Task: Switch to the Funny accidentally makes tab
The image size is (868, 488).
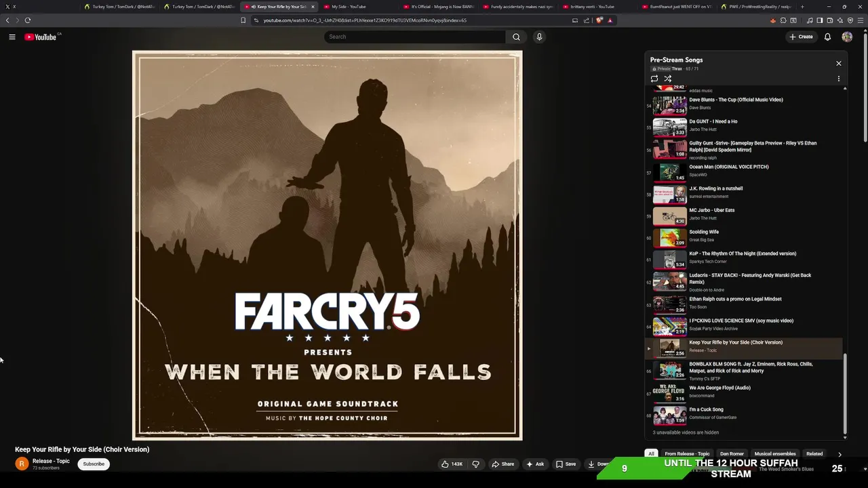Action: click(x=519, y=7)
